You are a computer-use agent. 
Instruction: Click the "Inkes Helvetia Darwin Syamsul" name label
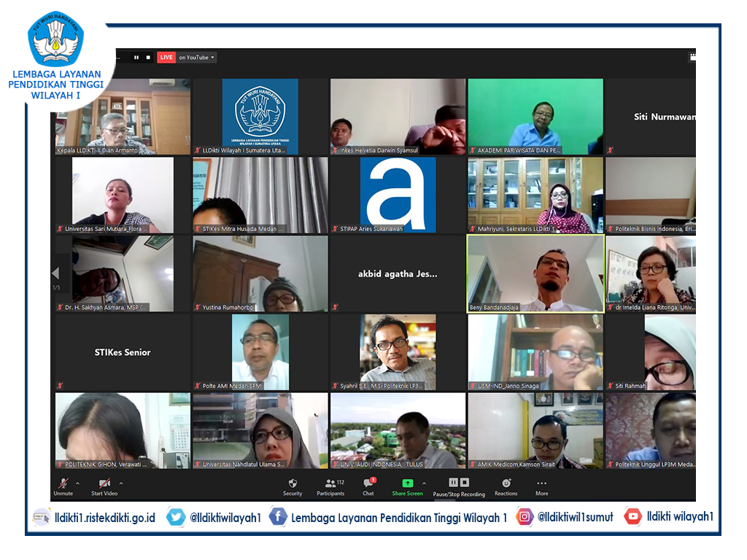coord(379,150)
